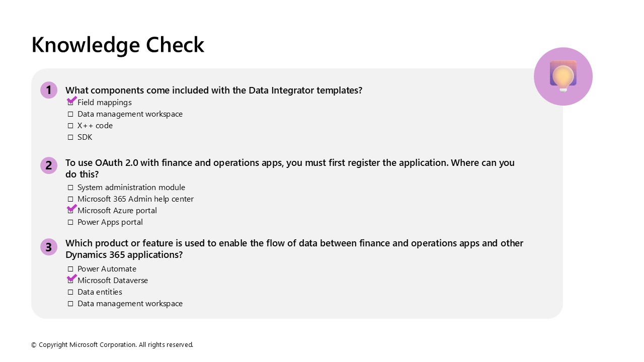
Task: Check the System administration module option
Action: (70, 188)
